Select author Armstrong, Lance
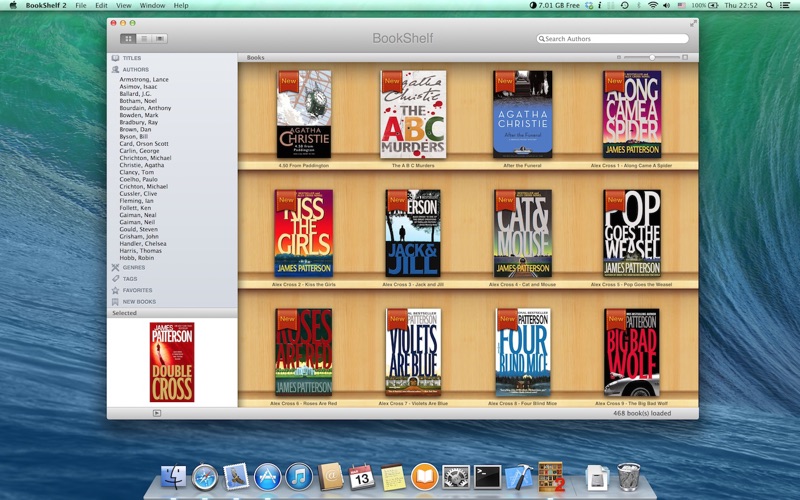The width and height of the screenshot is (800, 500). [x=144, y=80]
